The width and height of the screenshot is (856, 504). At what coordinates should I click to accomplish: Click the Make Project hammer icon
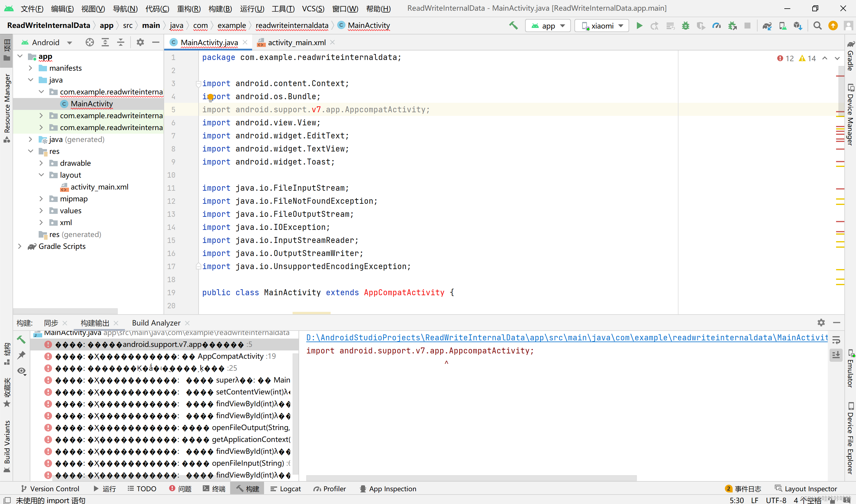(x=513, y=26)
